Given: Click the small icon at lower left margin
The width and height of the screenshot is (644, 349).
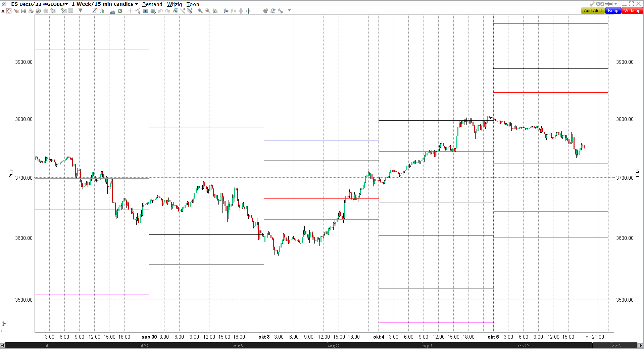Looking at the screenshot, I should click(4, 324).
